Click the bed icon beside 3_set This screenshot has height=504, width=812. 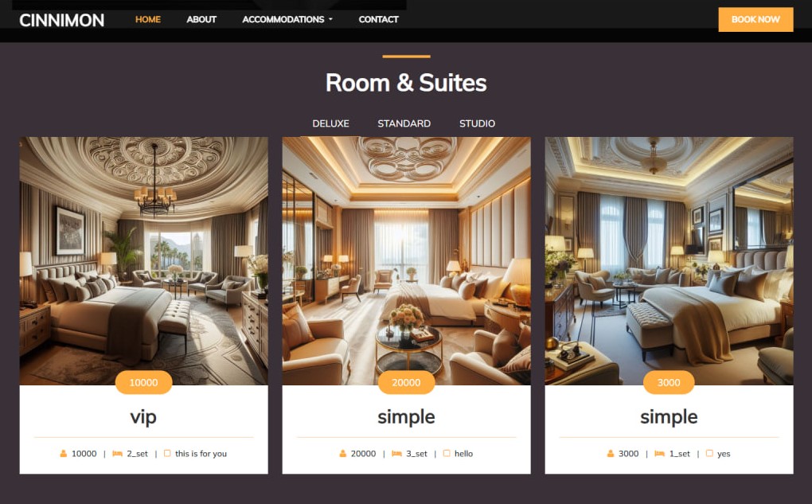click(x=396, y=453)
